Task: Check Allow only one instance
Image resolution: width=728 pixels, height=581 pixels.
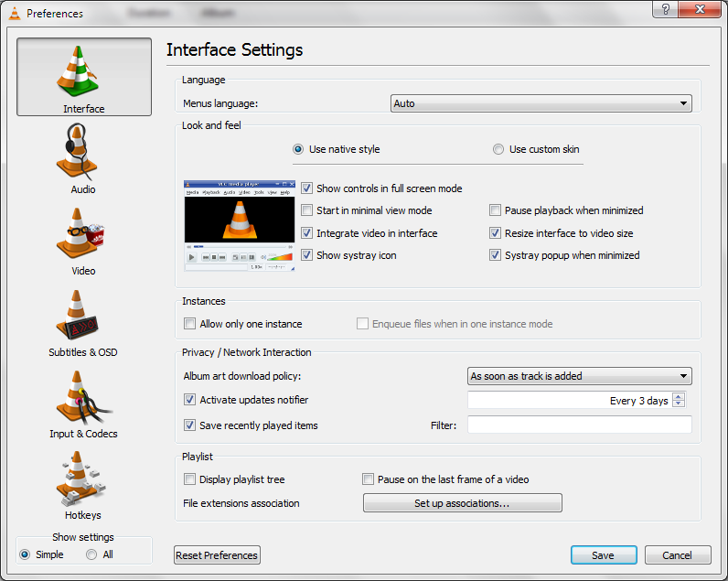Action: pyautogui.click(x=190, y=324)
